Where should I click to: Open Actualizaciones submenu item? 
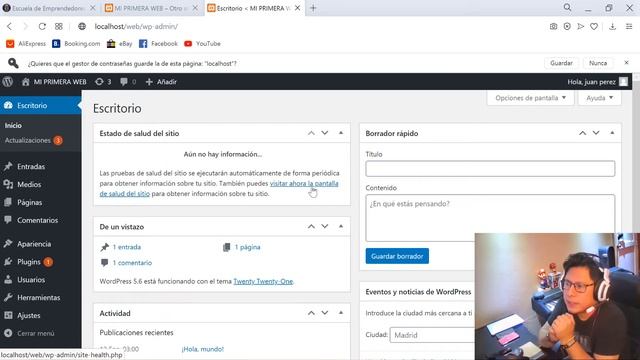pos(33,140)
